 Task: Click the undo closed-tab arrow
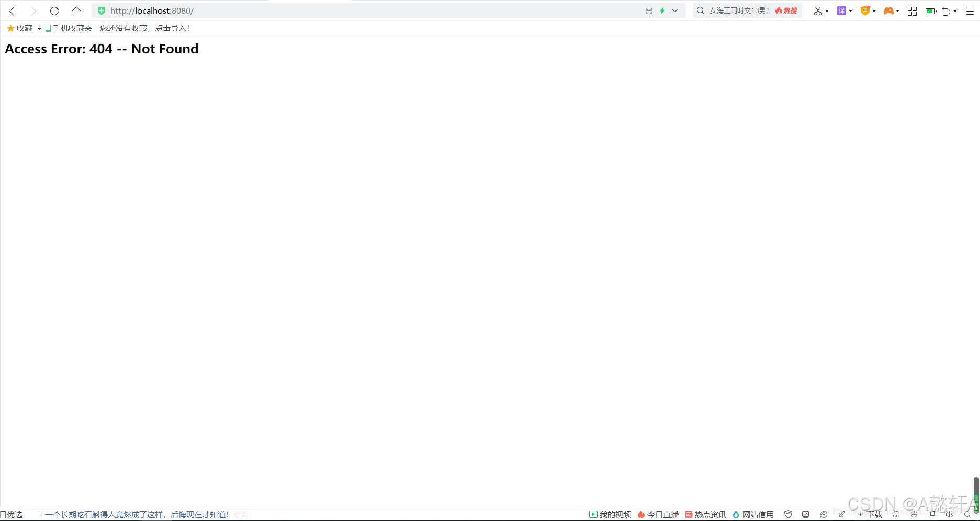pos(946,11)
